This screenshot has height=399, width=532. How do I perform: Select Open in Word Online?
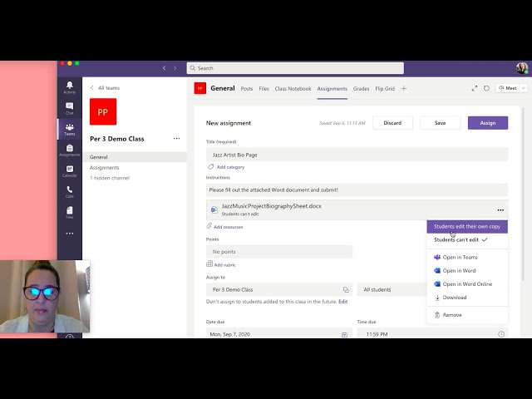tap(467, 284)
